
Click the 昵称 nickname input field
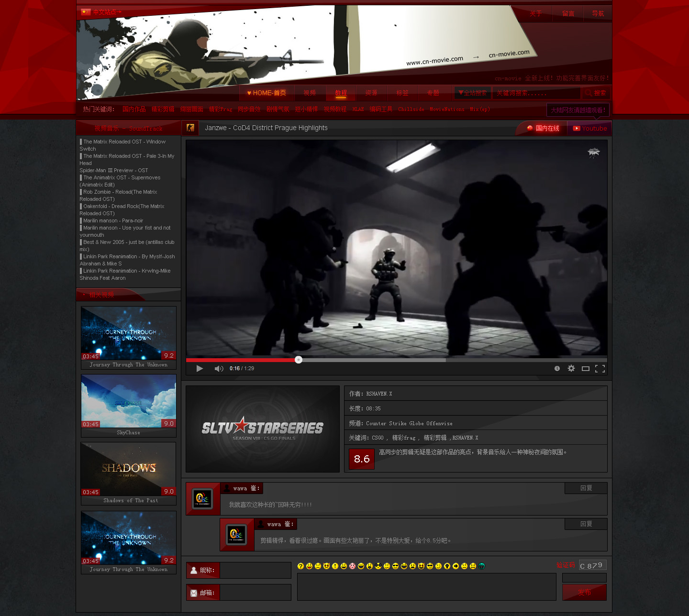tap(256, 570)
